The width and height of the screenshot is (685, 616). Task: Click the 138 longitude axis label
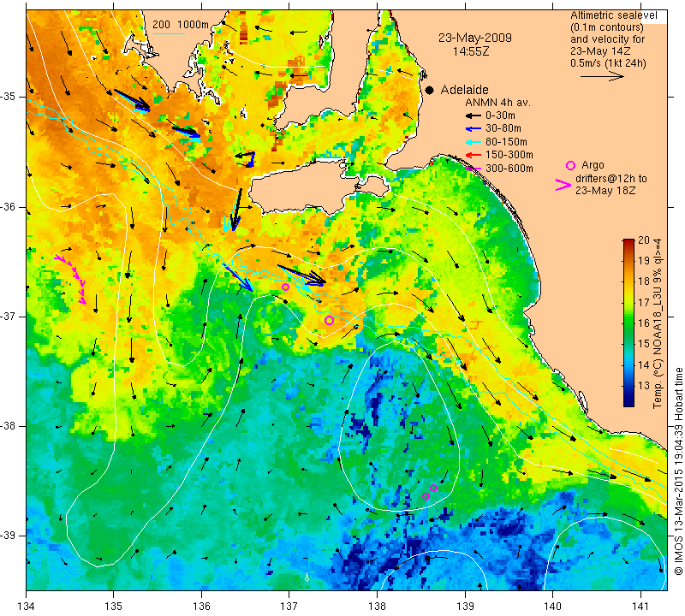pos(377,607)
